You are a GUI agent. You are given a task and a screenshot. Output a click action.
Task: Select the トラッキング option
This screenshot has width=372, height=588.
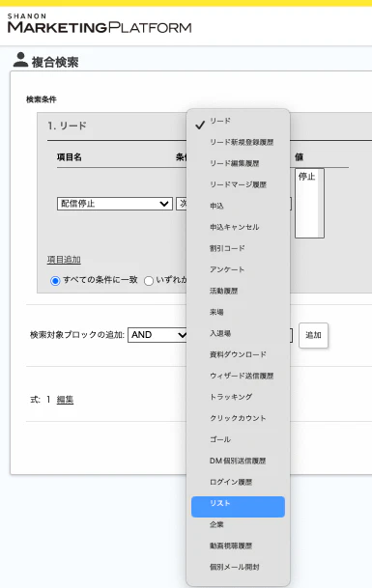(x=238, y=397)
